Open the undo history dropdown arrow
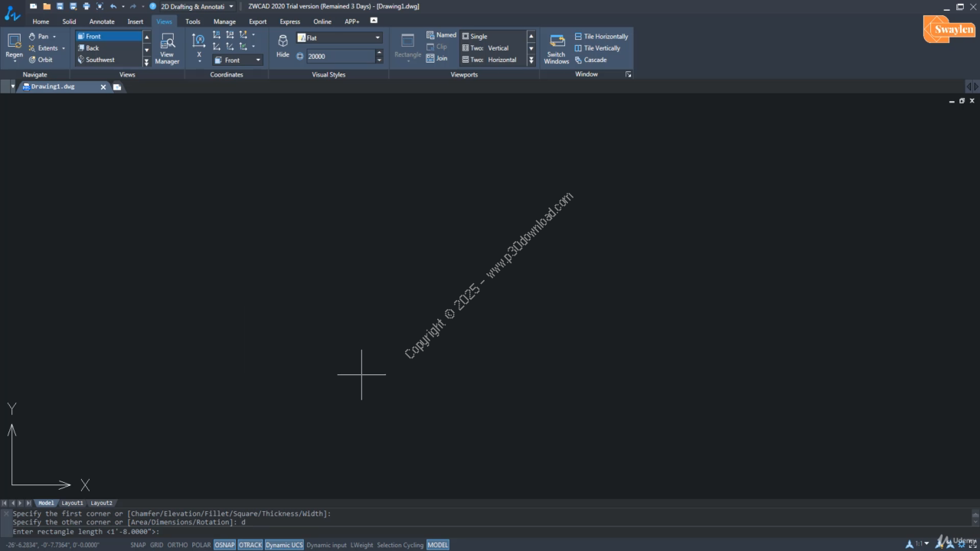The width and height of the screenshot is (980, 551). [122, 6]
